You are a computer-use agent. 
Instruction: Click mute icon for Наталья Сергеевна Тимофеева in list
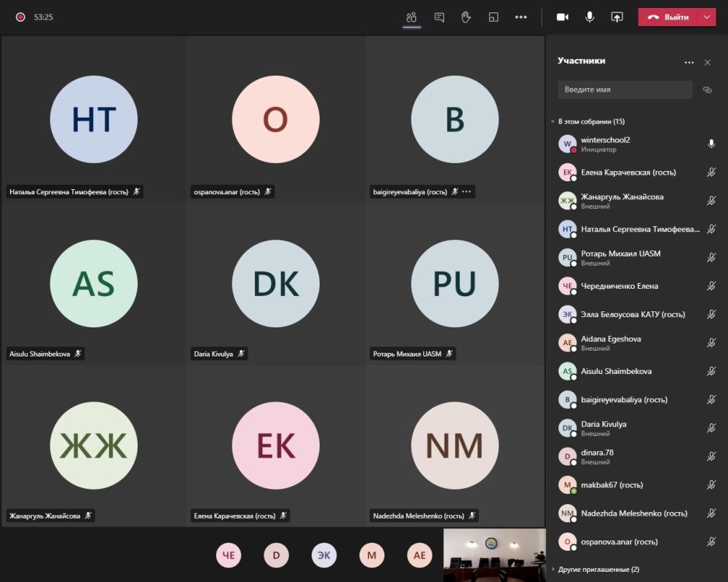pyautogui.click(x=711, y=229)
